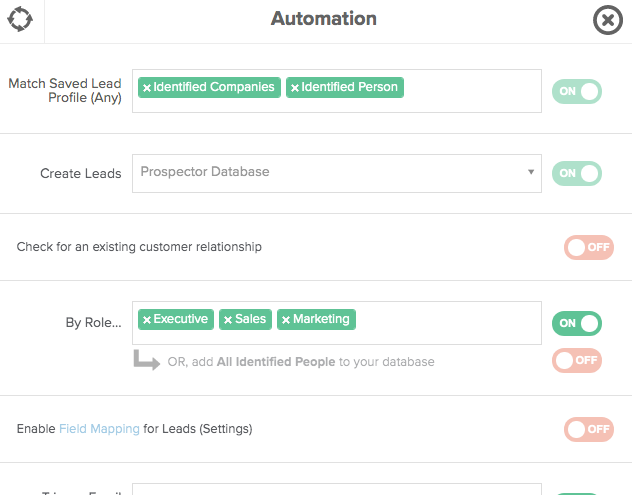Screen dimensions: 632x495
Task: Open the Field Mapping link
Action: 99,428
